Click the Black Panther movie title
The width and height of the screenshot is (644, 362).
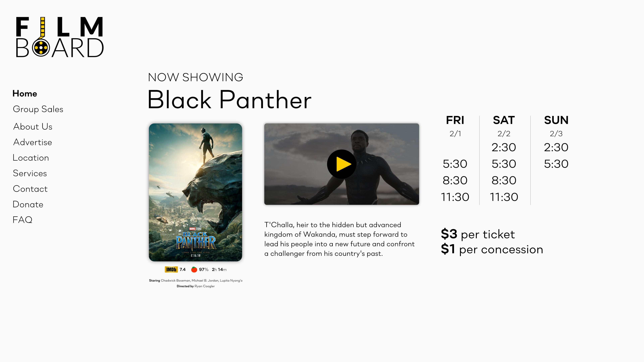click(229, 100)
